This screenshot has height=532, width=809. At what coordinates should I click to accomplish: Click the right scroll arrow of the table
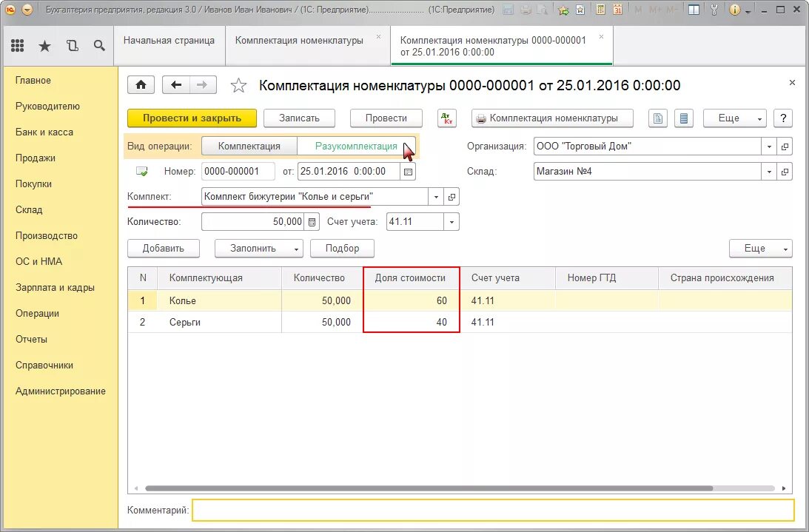point(784,488)
